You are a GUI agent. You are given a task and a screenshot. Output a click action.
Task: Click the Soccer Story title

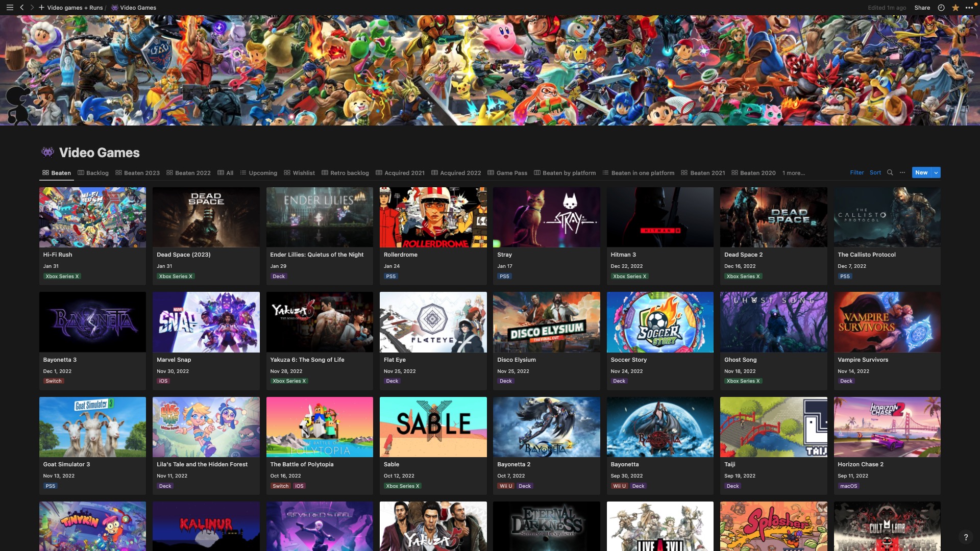tap(628, 360)
